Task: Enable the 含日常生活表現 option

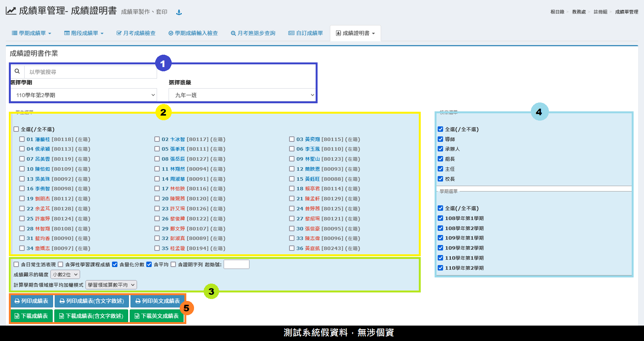Action: (16, 264)
